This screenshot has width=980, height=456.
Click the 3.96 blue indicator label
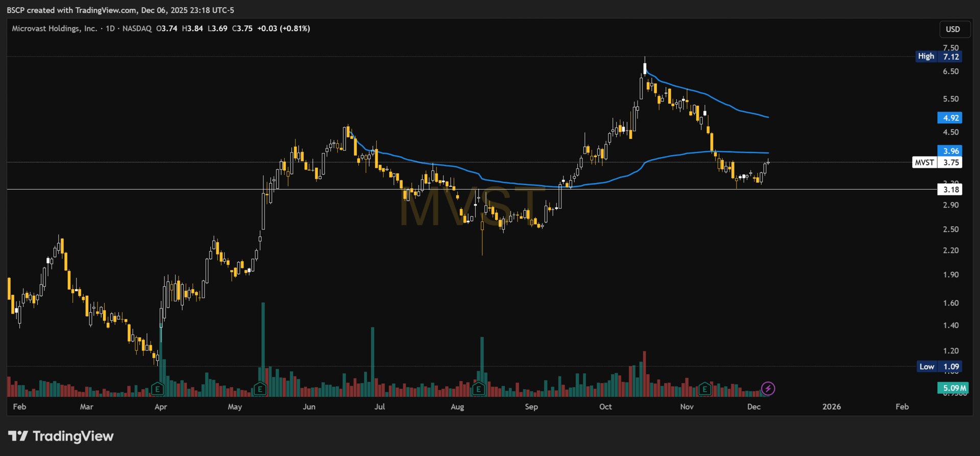tap(950, 151)
